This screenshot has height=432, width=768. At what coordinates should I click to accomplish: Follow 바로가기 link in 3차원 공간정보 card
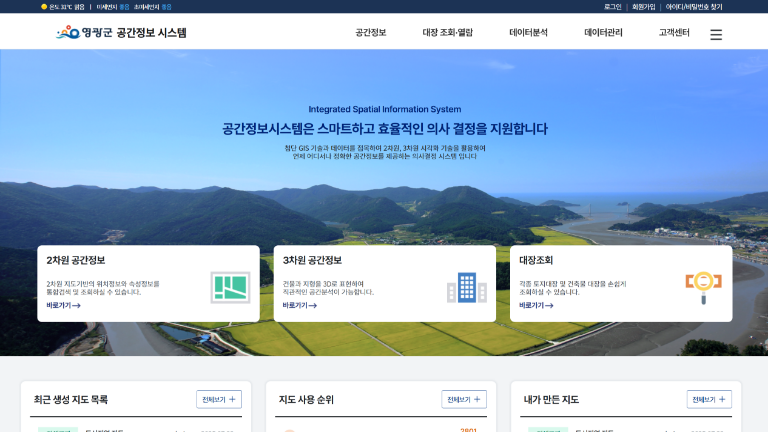[x=299, y=306]
